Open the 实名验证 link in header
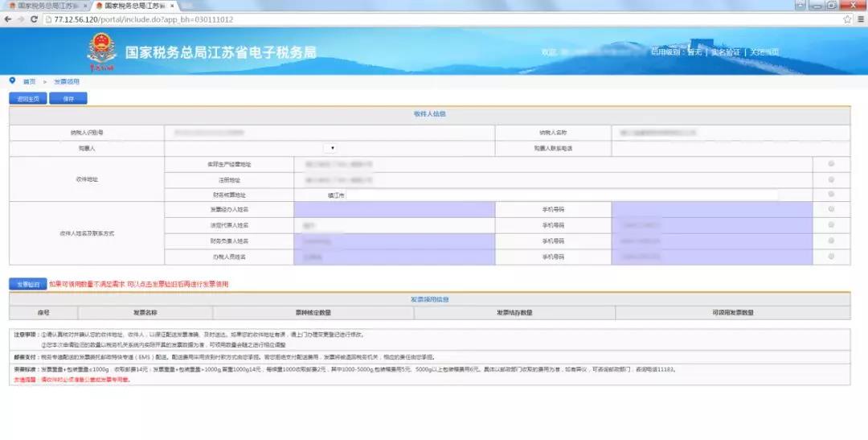Screen dimensions: 868x440 (x=726, y=52)
